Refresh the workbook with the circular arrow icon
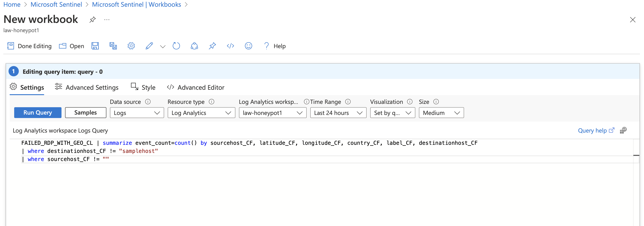Screen dimensions: 644x226 (176, 46)
